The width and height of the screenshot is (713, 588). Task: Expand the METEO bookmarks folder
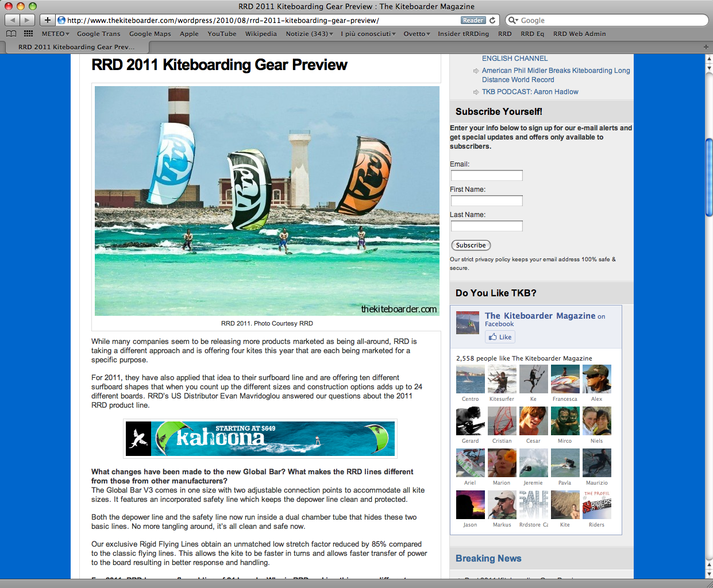click(x=55, y=34)
